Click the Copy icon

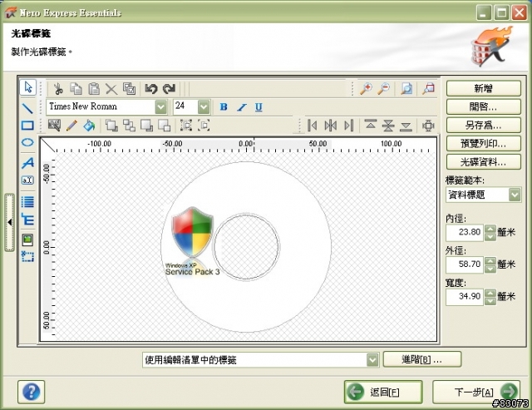pyautogui.click(x=76, y=89)
